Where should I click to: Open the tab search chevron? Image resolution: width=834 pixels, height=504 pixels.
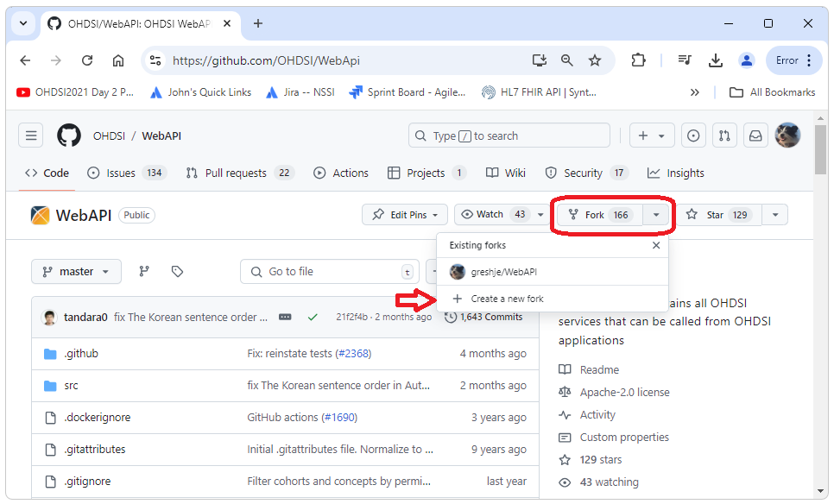tap(23, 23)
